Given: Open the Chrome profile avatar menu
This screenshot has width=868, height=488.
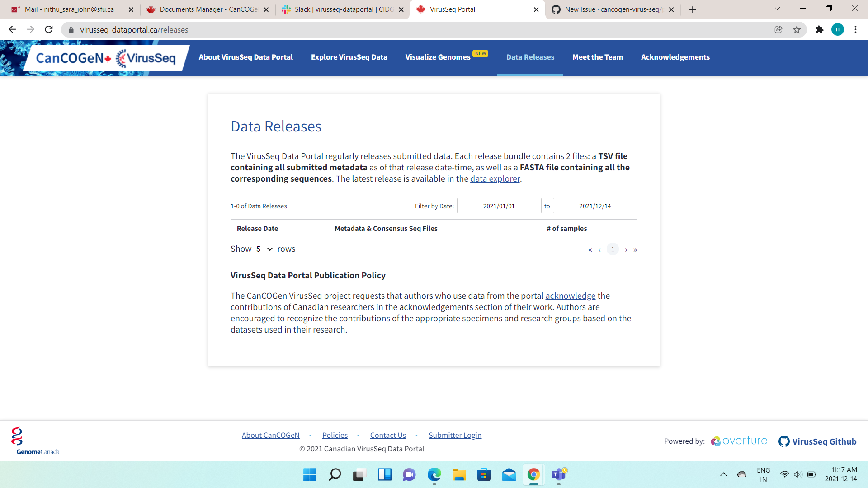Looking at the screenshot, I should (839, 30).
